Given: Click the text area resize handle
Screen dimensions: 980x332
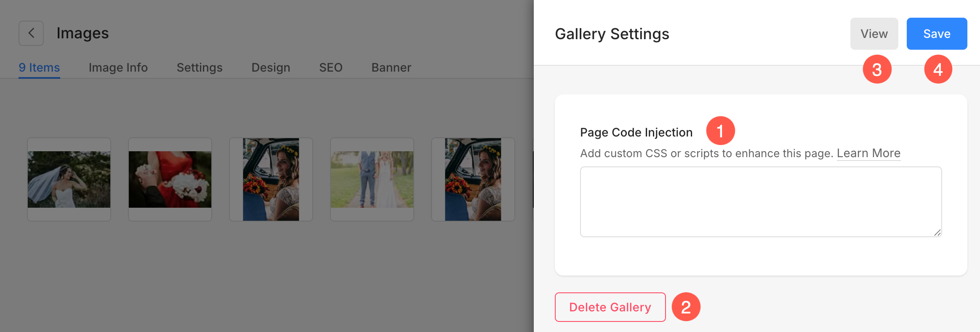Looking at the screenshot, I should tap(937, 233).
